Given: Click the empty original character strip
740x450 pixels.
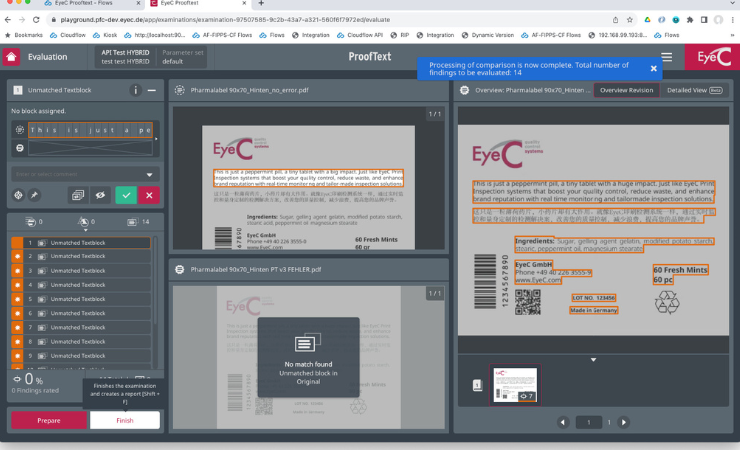Looking at the screenshot, I should pos(90,148).
